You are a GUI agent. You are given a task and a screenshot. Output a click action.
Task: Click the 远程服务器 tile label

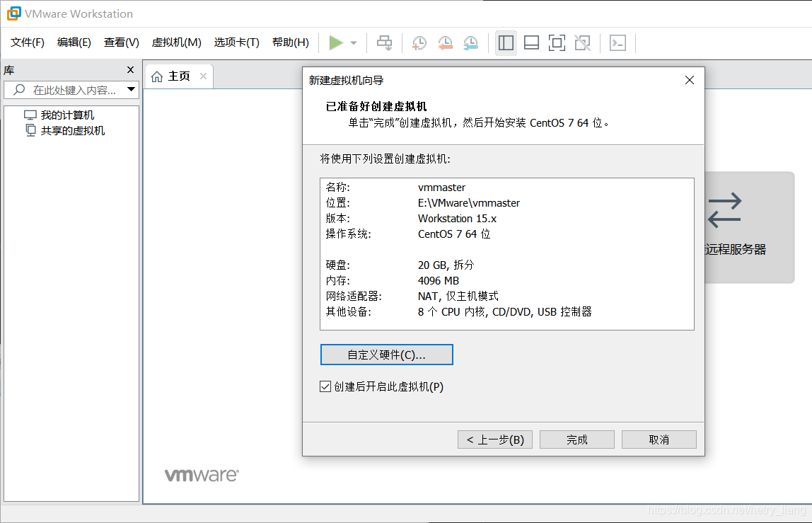point(736,249)
